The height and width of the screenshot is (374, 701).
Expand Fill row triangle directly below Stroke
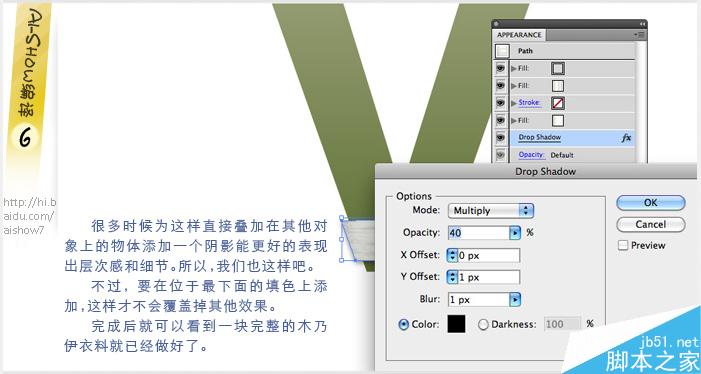pos(514,121)
